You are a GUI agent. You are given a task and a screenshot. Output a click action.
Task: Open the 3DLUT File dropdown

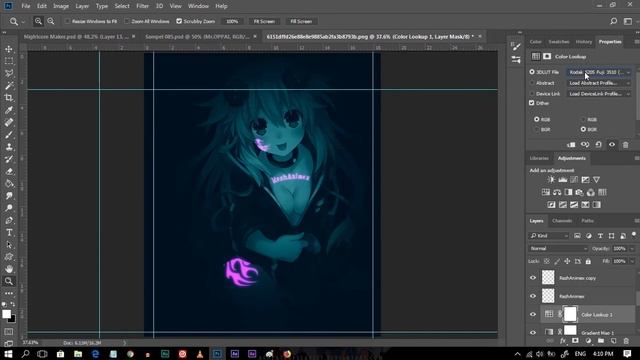point(599,72)
